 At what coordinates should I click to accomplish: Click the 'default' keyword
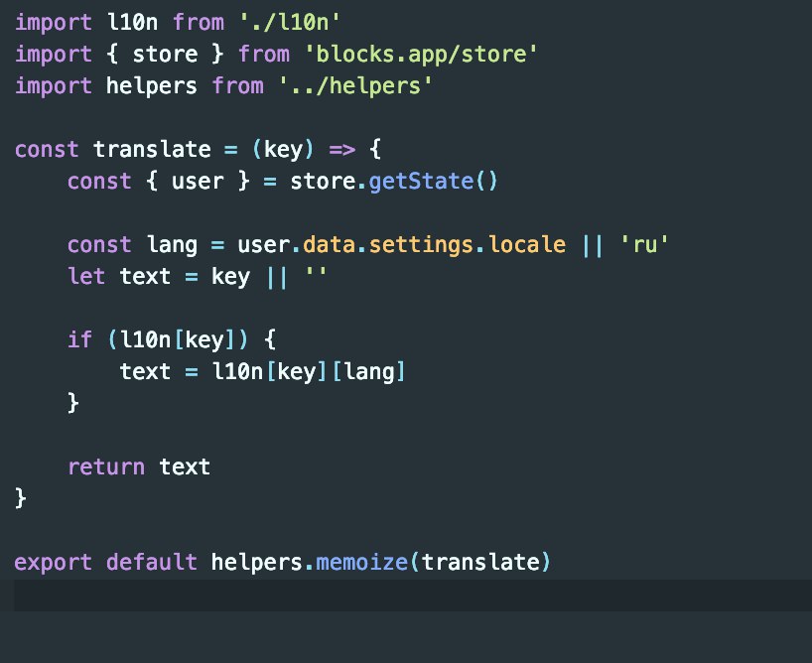click(x=152, y=562)
